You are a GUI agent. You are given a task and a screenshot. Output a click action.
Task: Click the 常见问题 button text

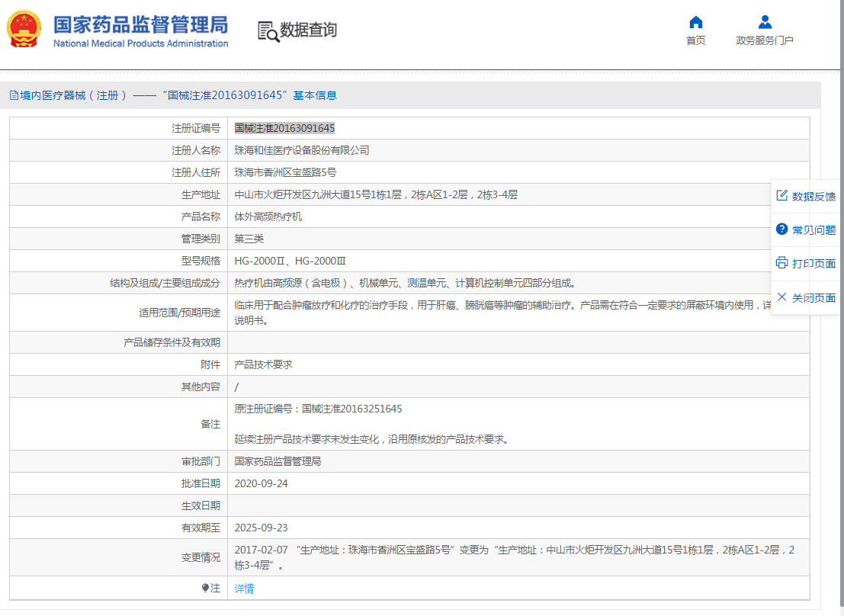(x=814, y=230)
